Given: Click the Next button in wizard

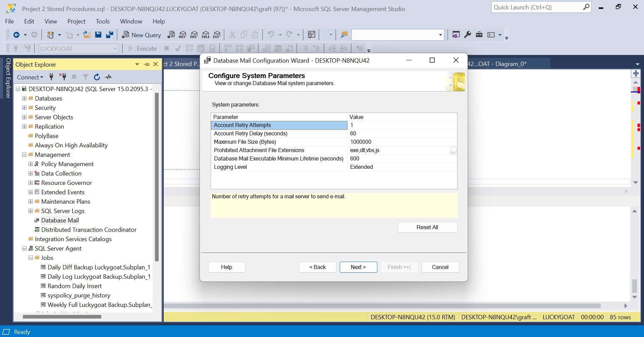Looking at the screenshot, I should pyautogui.click(x=358, y=267).
